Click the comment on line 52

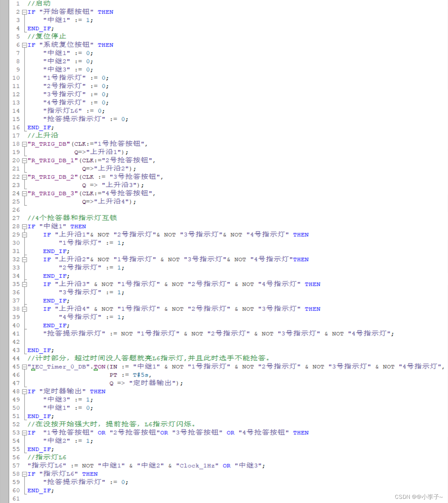point(111,424)
